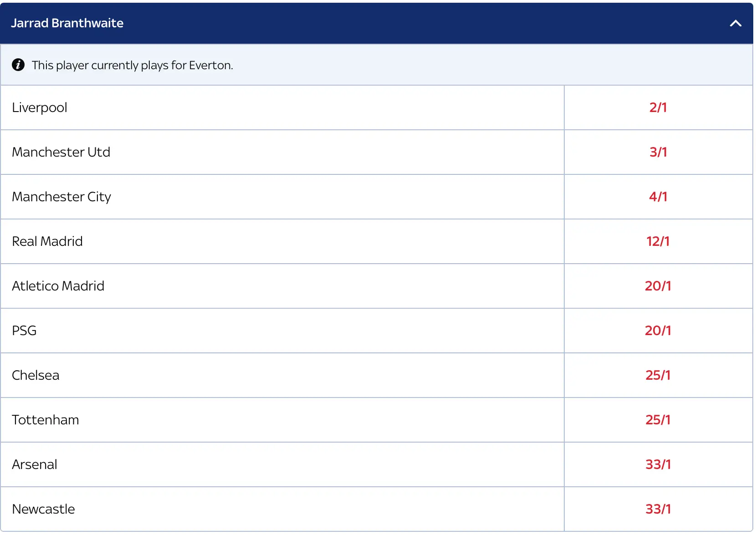This screenshot has width=756, height=535.
Task: Select the 33/1 Newcastle odds
Action: click(658, 509)
